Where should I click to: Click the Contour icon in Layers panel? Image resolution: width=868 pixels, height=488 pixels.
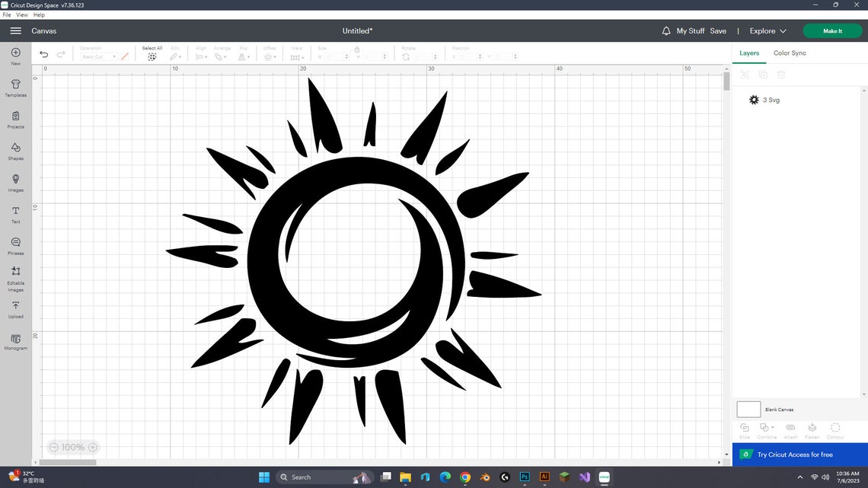pos(835,429)
